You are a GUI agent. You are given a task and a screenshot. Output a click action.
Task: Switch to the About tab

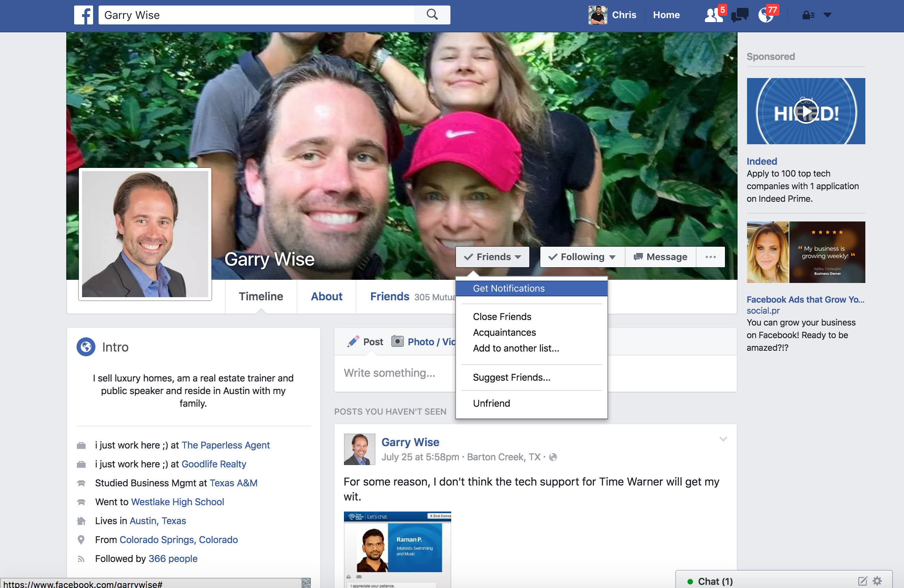point(326,296)
